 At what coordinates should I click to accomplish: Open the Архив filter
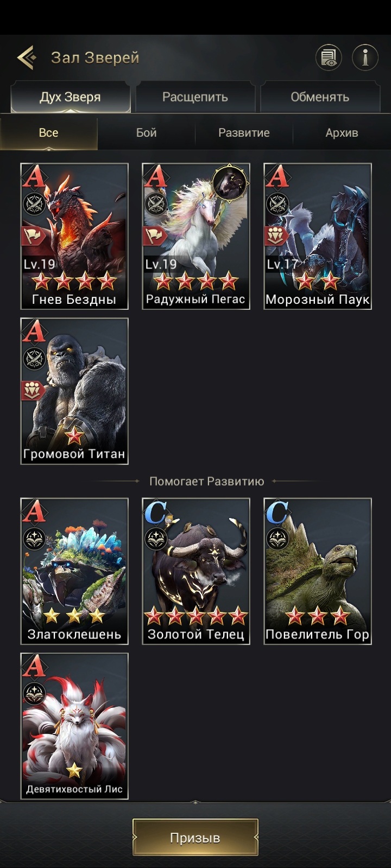342,133
